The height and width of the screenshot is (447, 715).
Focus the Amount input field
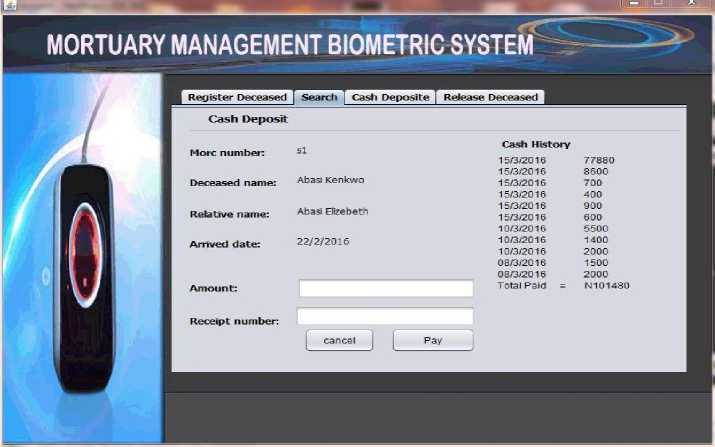(x=386, y=288)
